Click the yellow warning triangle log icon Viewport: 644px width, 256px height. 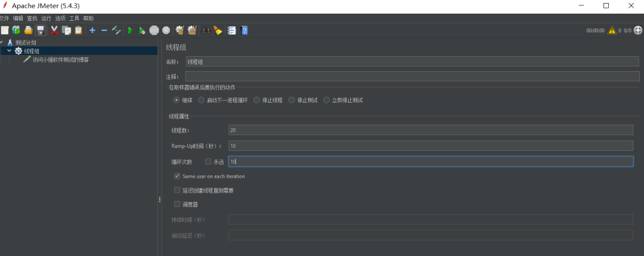[x=612, y=30]
